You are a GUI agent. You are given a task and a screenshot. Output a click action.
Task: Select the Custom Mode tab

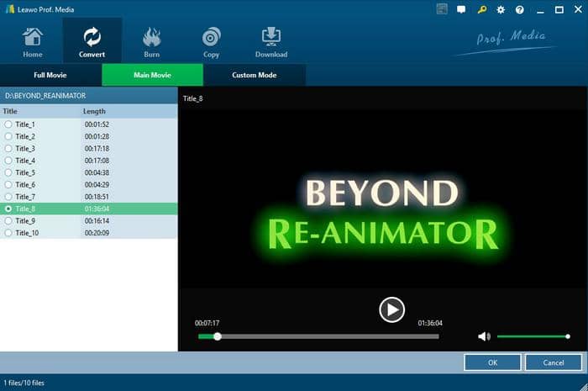pos(255,75)
